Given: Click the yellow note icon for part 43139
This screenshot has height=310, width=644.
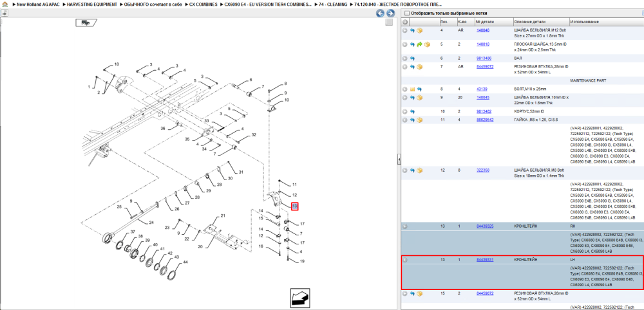Looking at the screenshot, I should pyautogui.click(x=412, y=89).
